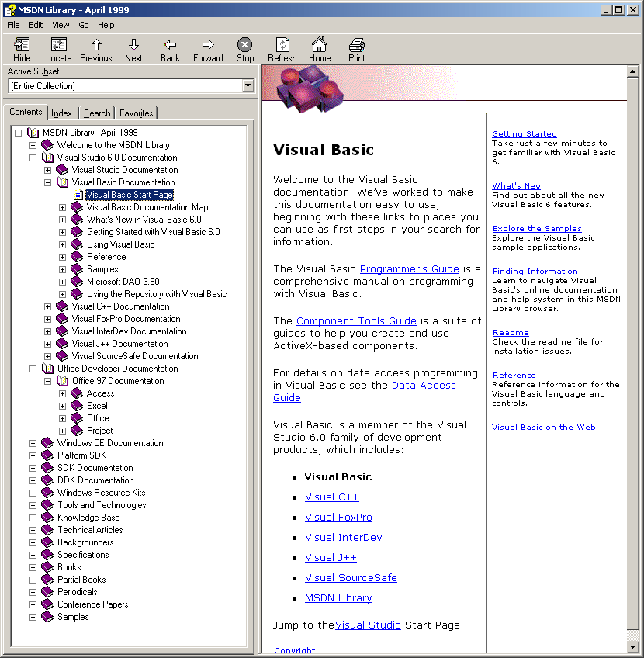
Task: Click the Visual Basic Start Page document icon
Action: pos(78,194)
